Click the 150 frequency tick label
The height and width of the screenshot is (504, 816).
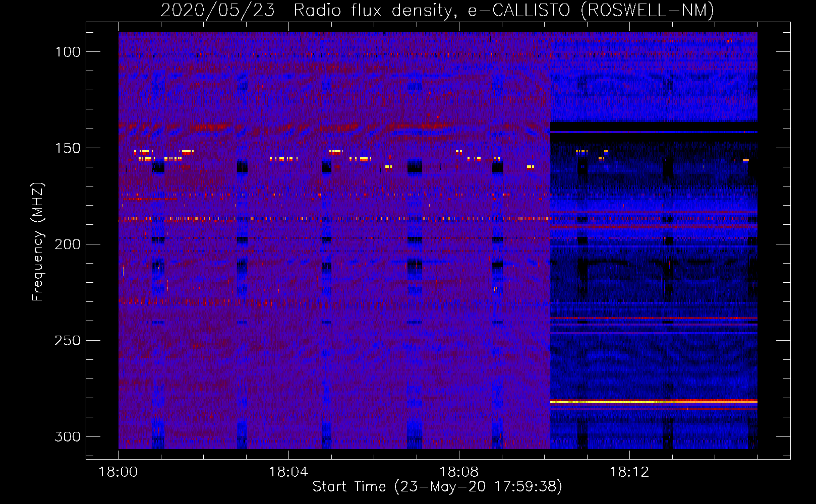[68, 148]
